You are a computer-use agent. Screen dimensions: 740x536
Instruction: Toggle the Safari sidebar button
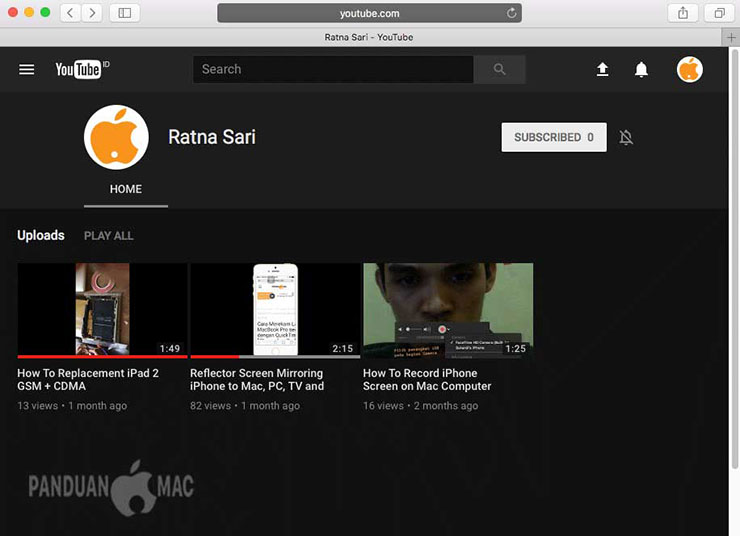click(125, 13)
